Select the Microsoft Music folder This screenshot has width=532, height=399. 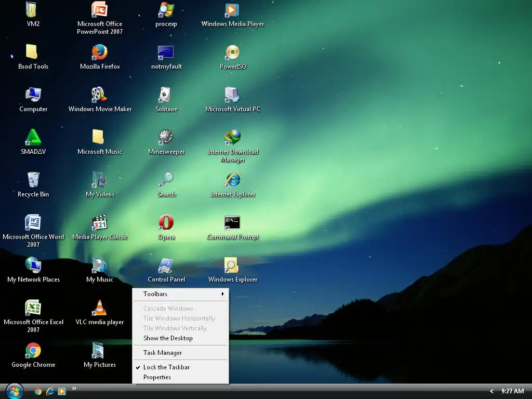[98, 137]
